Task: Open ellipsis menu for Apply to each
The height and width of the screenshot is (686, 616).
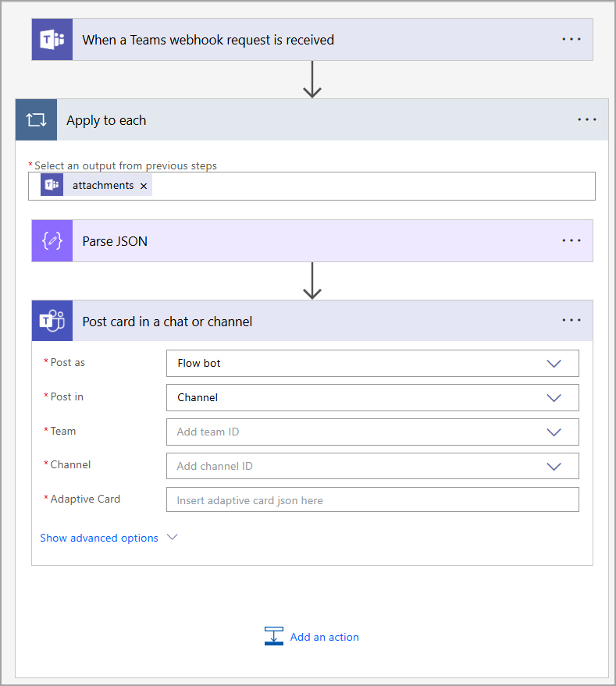Action: pos(586,119)
